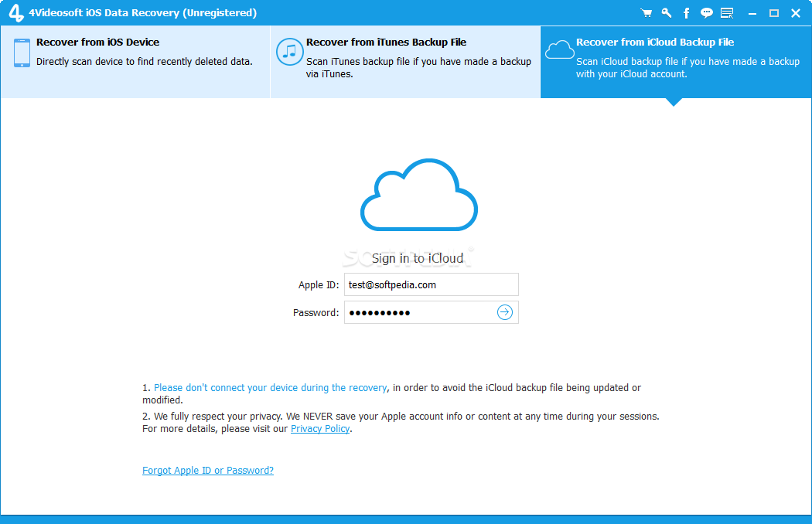Click the 4Videosoft logo icon
Image resolution: width=812 pixels, height=524 pixels.
click(16, 13)
